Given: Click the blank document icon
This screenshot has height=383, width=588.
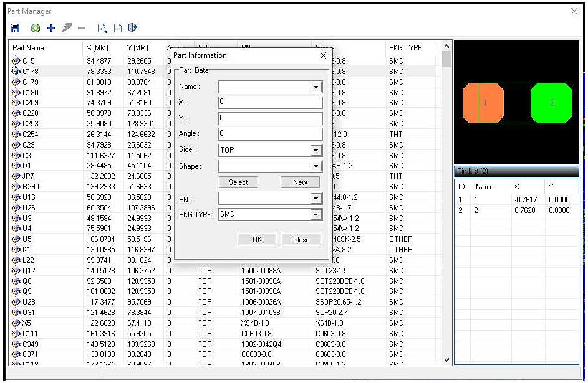Looking at the screenshot, I should pos(117,28).
